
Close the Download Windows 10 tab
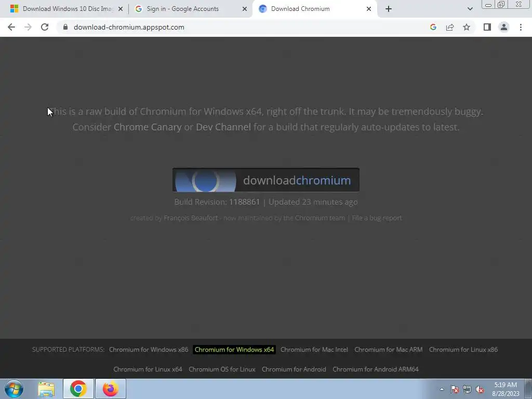(121, 9)
